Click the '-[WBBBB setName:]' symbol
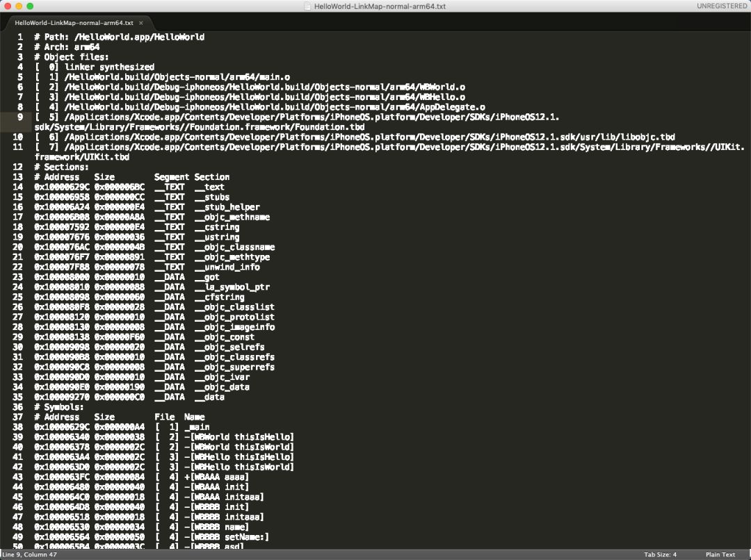The width and height of the screenshot is (751, 560). pos(227,538)
